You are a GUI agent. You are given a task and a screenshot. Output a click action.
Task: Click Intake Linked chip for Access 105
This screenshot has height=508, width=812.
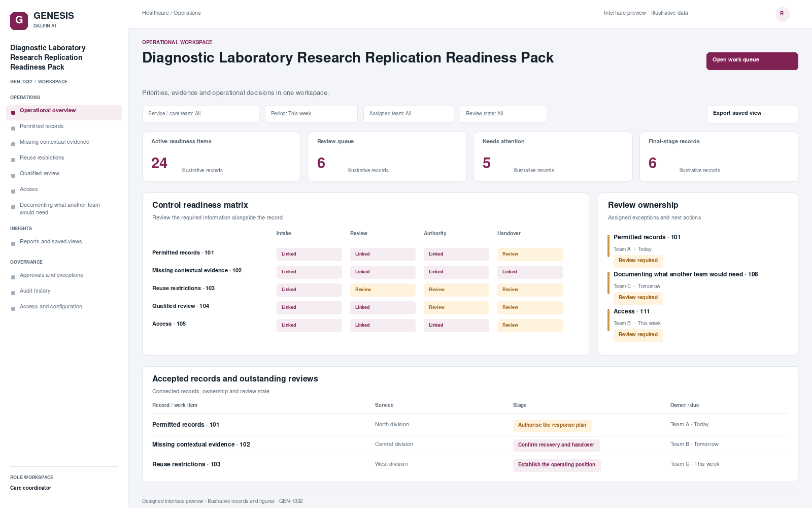point(309,326)
